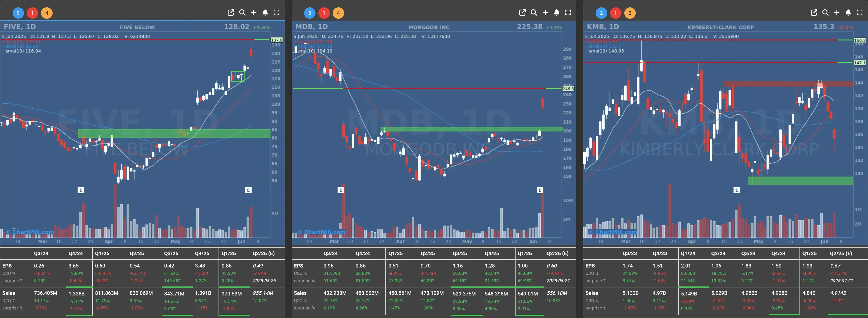The width and height of the screenshot is (868, 318).
Task: Click the sma(10) 194.19 legend on MDB
Action: [313, 51]
